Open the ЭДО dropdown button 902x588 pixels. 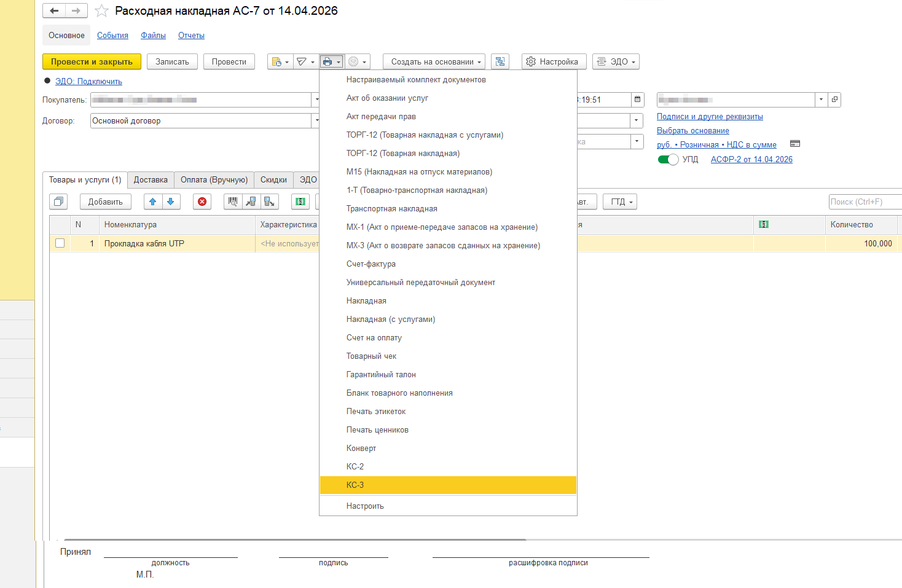[616, 61]
